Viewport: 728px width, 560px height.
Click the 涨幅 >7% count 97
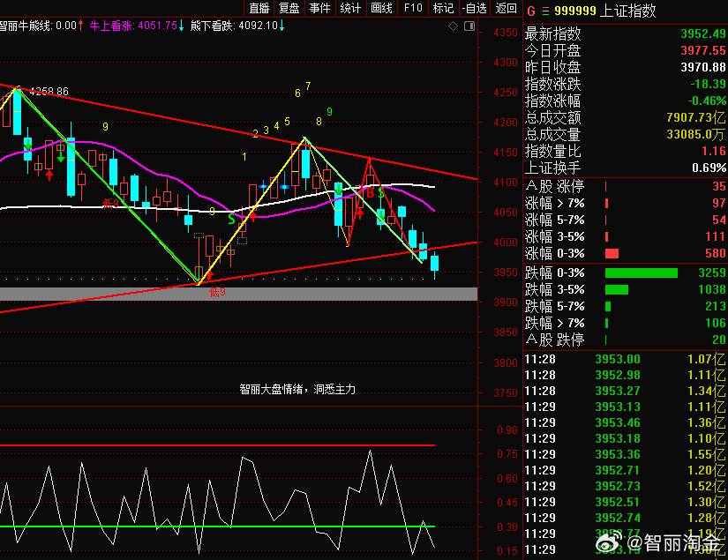718,203
